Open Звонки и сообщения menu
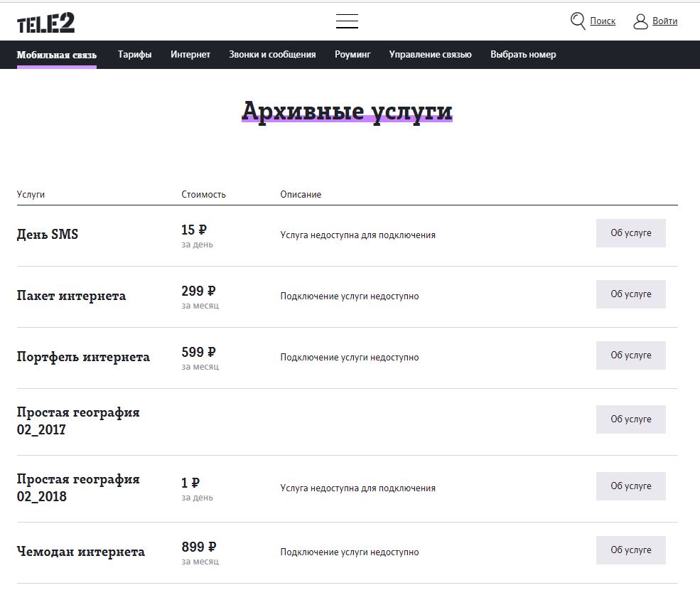This screenshot has width=700, height=605. [x=272, y=55]
